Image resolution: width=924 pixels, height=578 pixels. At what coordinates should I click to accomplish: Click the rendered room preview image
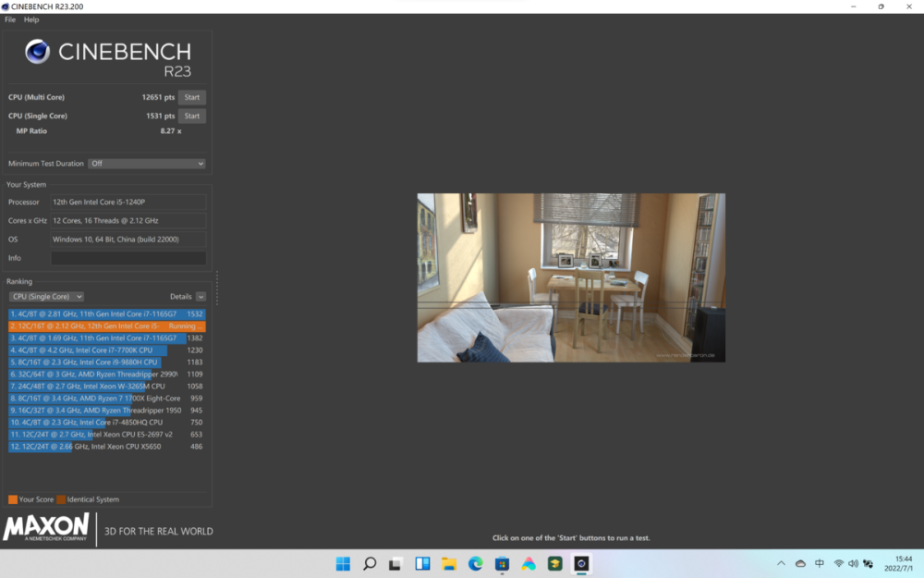click(x=571, y=277)
